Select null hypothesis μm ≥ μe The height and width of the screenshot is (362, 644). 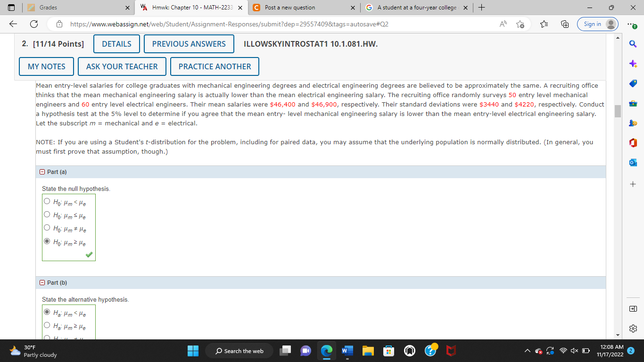click(47, 241)
